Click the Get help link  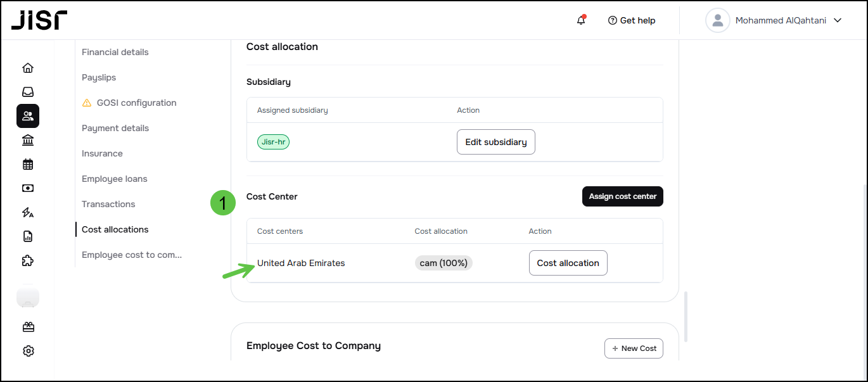(x=631, y=20)
